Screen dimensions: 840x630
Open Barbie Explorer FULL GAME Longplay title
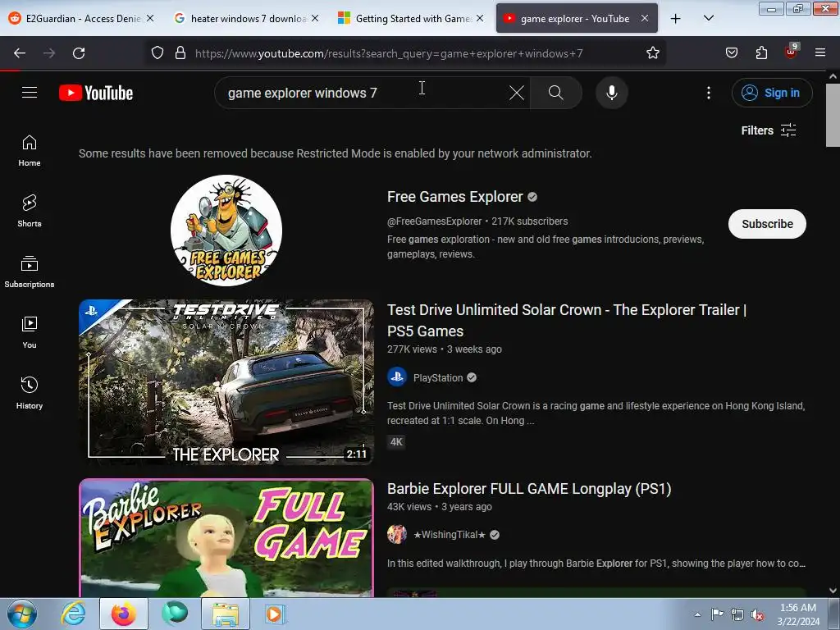pos(529,489)
